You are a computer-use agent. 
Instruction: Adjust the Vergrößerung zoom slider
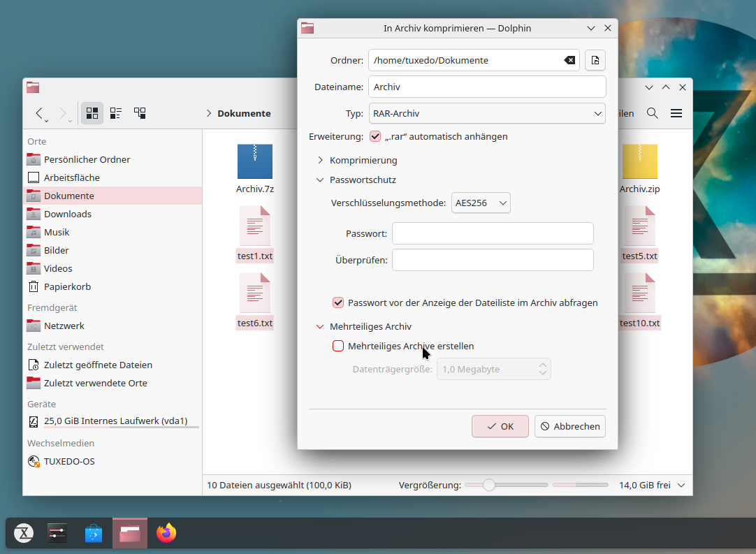pos(507,485)
